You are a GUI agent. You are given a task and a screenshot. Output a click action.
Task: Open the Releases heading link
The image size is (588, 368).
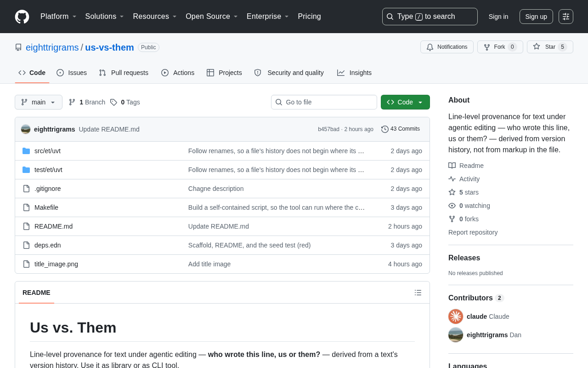point(464,258)
